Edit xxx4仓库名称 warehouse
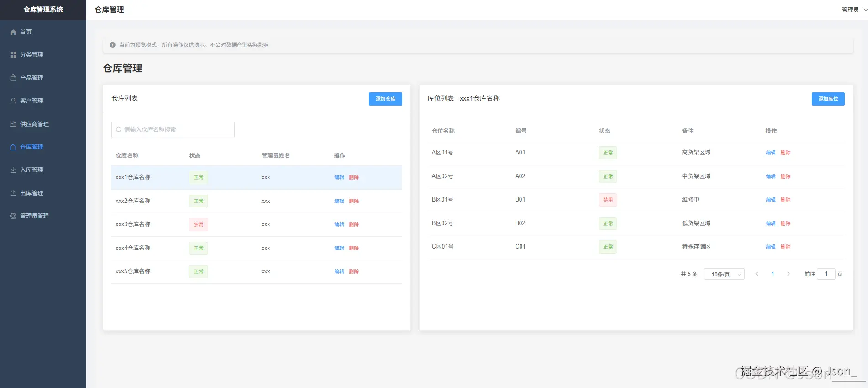 339,248
